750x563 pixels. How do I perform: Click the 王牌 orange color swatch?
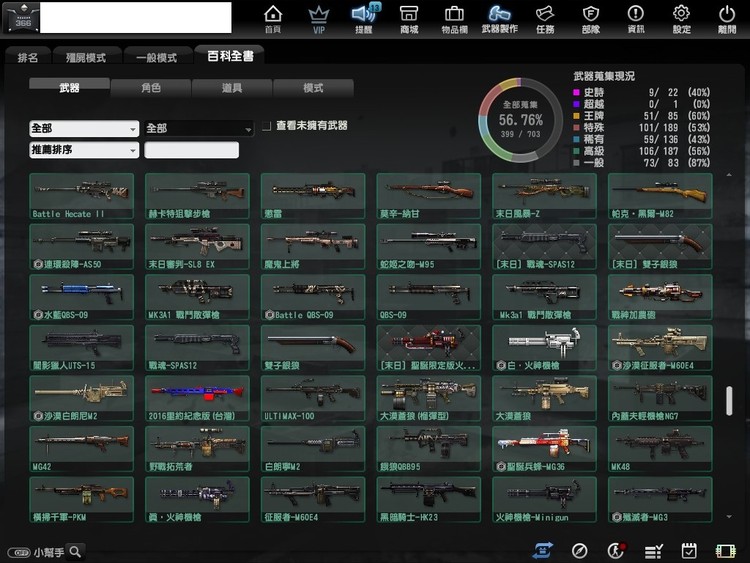(x=576, y=116)
